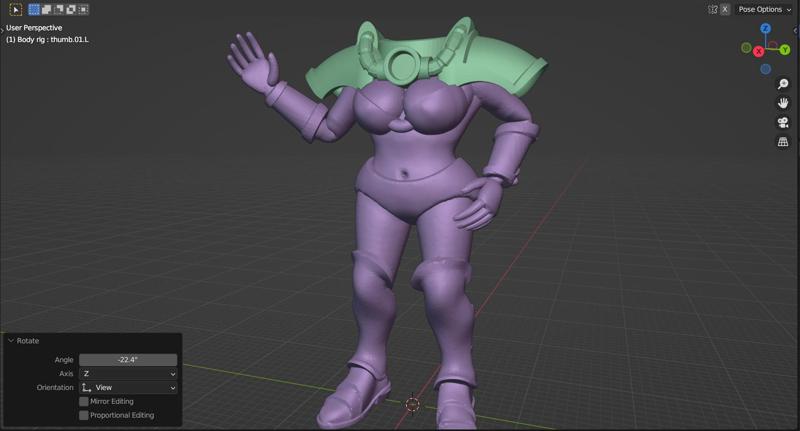Click the pan view hand icon

tap(783, 103)
